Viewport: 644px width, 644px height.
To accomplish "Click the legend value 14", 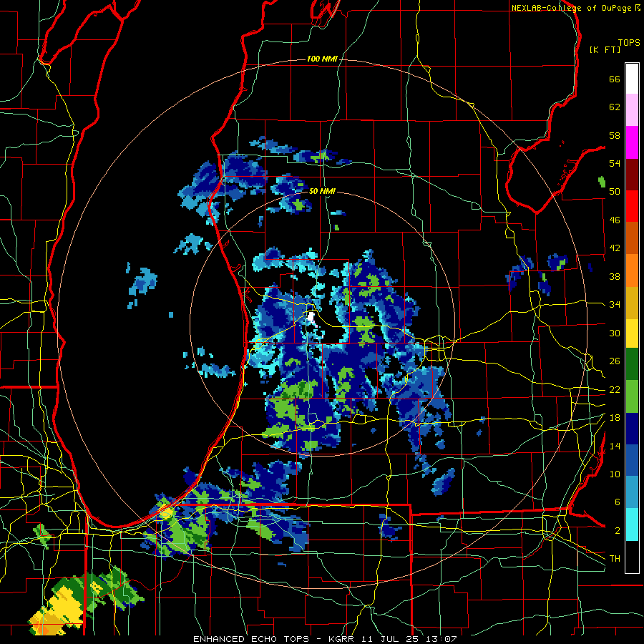I will pos(615,446).
